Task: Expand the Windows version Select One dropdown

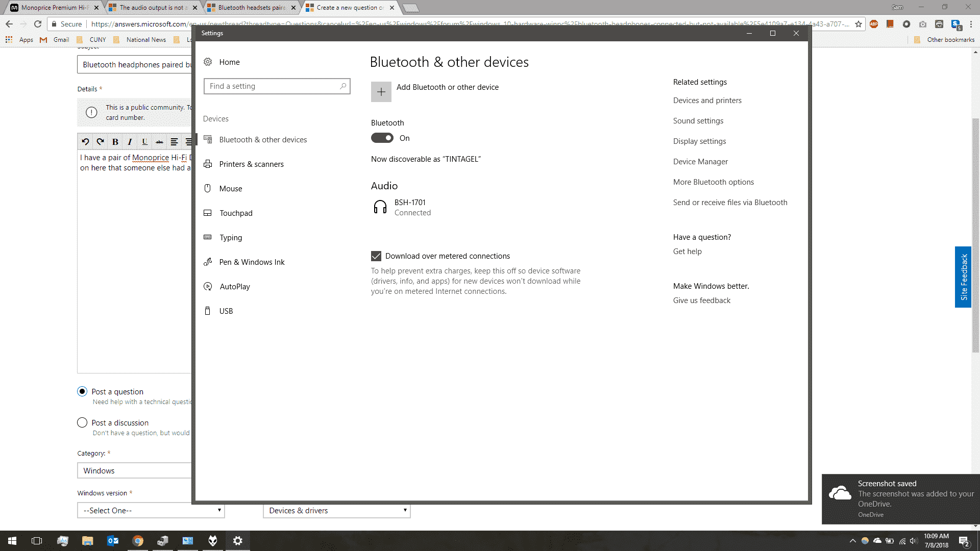Action: 151,510
